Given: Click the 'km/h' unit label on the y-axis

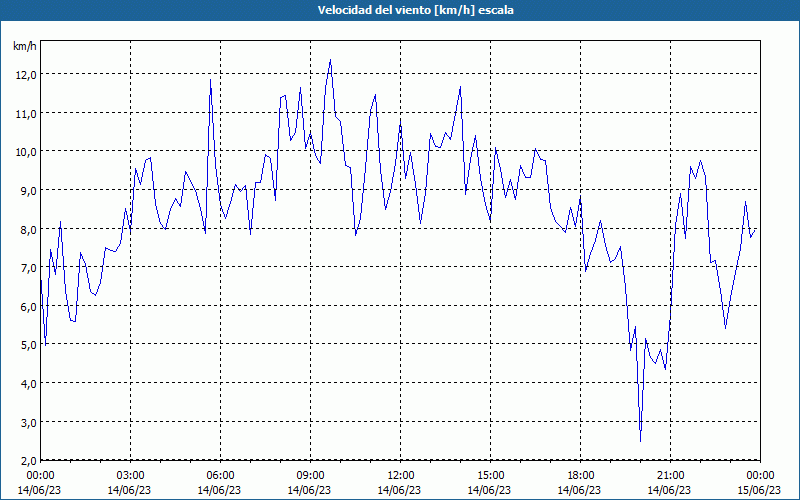Looking at the screenshot, I should coord(25,46).
